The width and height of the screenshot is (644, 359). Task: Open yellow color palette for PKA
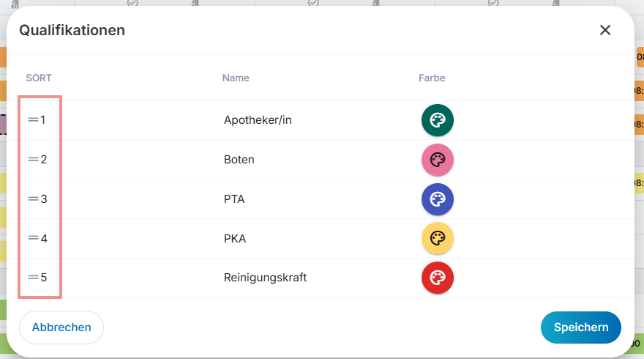pyautogui.click(x=438, y=239)
